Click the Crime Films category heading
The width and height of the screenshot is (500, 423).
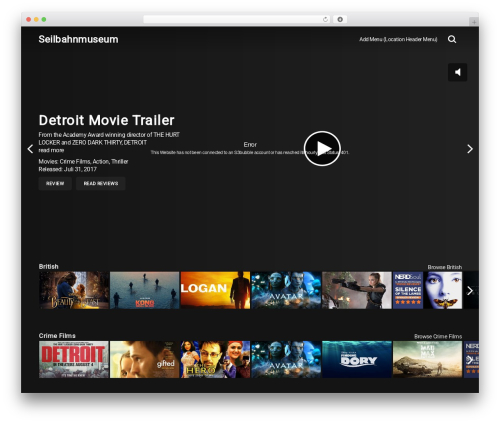point(57,336)
